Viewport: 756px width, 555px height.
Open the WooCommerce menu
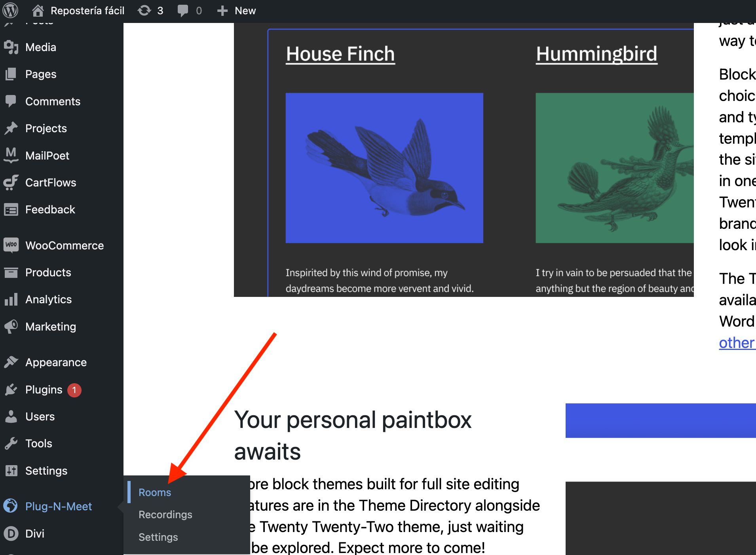pyautogui.click(x=65, y=245)
